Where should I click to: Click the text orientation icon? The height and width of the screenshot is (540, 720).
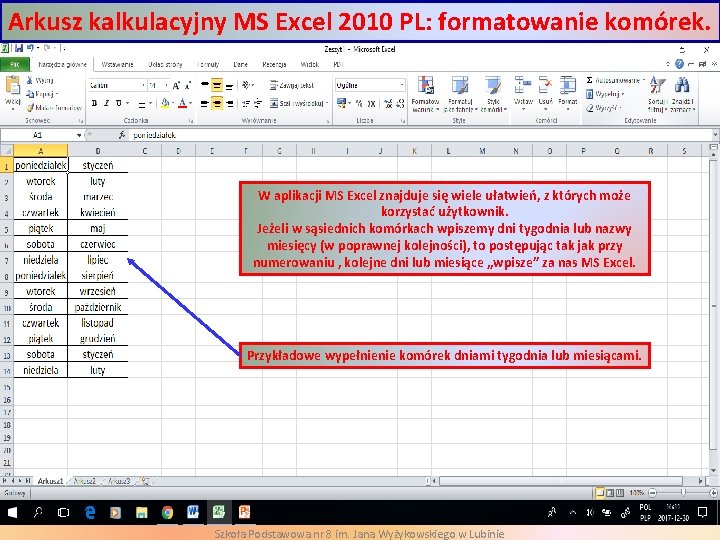click(246, 85)
